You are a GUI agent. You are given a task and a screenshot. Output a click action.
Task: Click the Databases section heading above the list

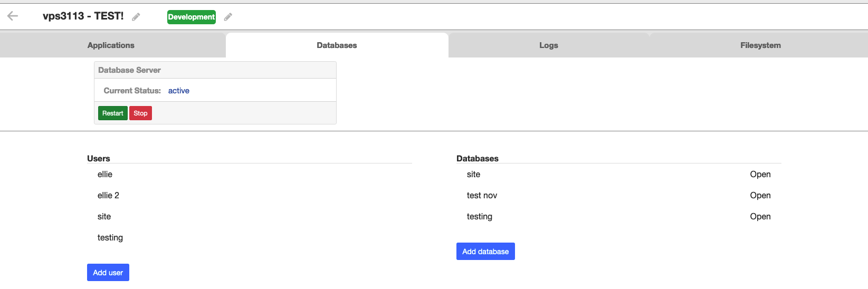478,158
